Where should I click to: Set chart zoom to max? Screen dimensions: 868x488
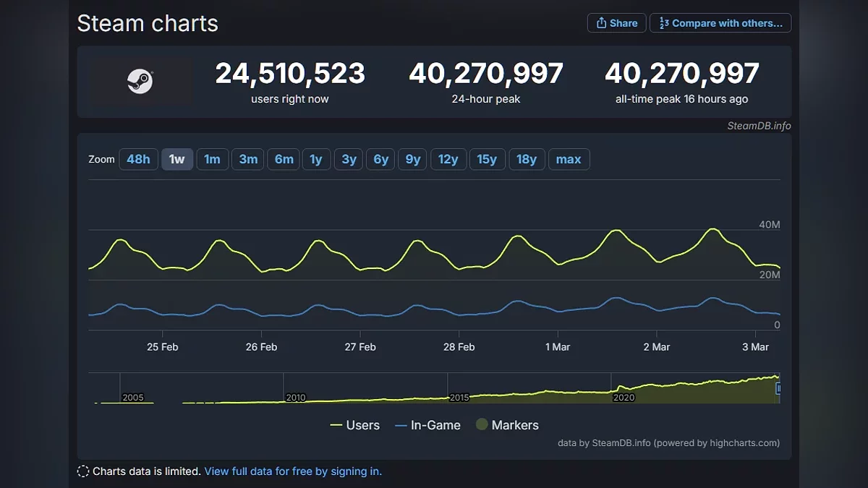click(x=569, y=159)
